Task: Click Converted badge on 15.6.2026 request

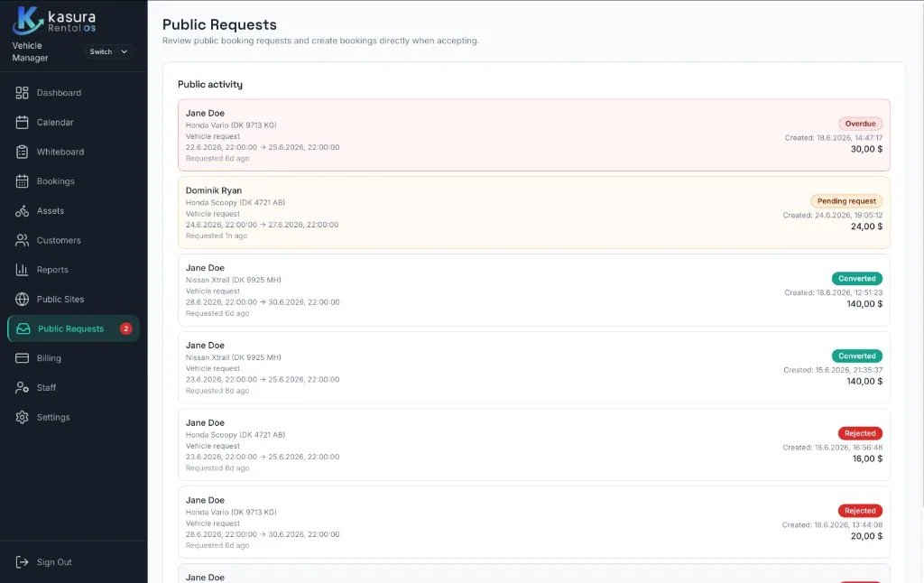Action: point(857,356)
